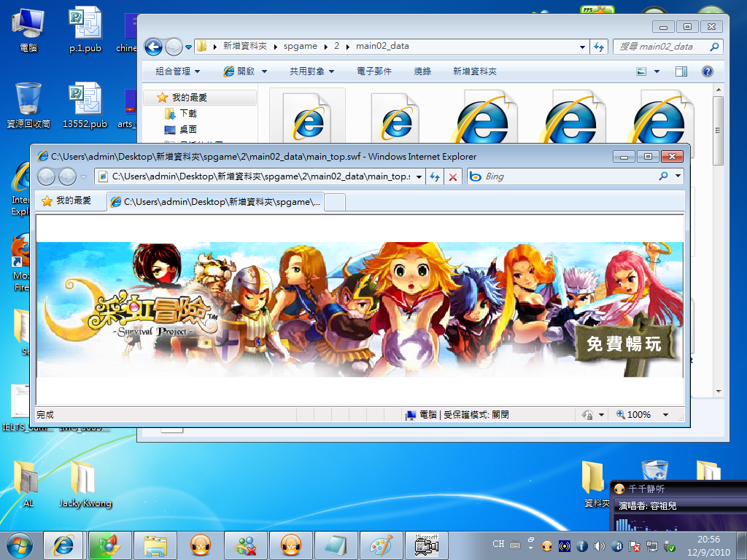Click Explorer scrollbar down arrow

point(719,392)
